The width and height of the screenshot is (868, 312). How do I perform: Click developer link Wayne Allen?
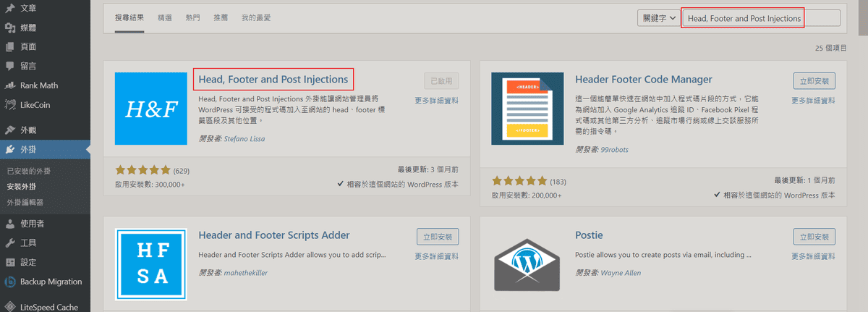[621, 274]
